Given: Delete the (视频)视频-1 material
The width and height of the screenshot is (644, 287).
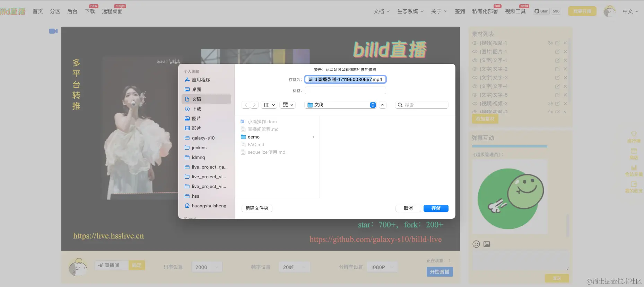Looking at the screenshot, I should coord(565,43).
